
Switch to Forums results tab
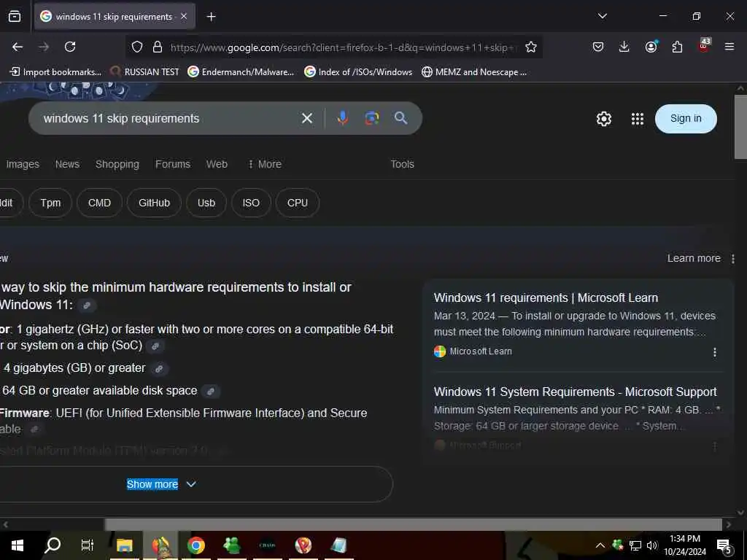coord(172,164)
